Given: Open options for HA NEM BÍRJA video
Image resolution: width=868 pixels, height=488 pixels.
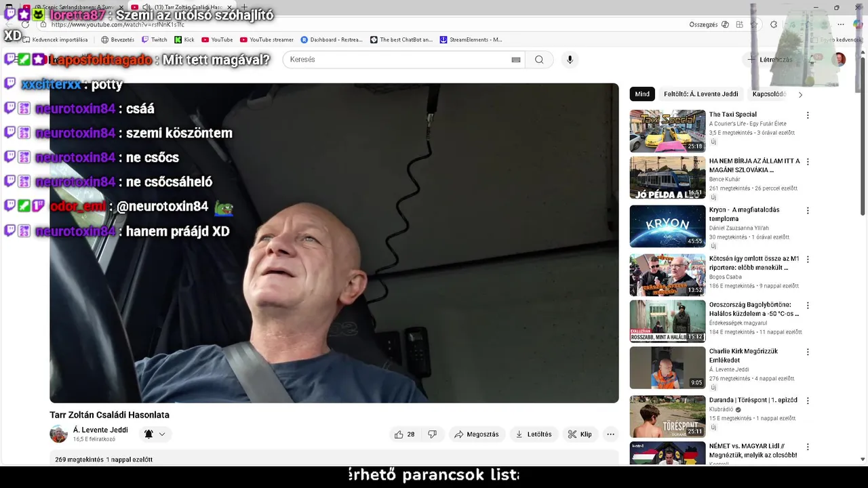Looking at the screenshot, I should tap(808, 162).
